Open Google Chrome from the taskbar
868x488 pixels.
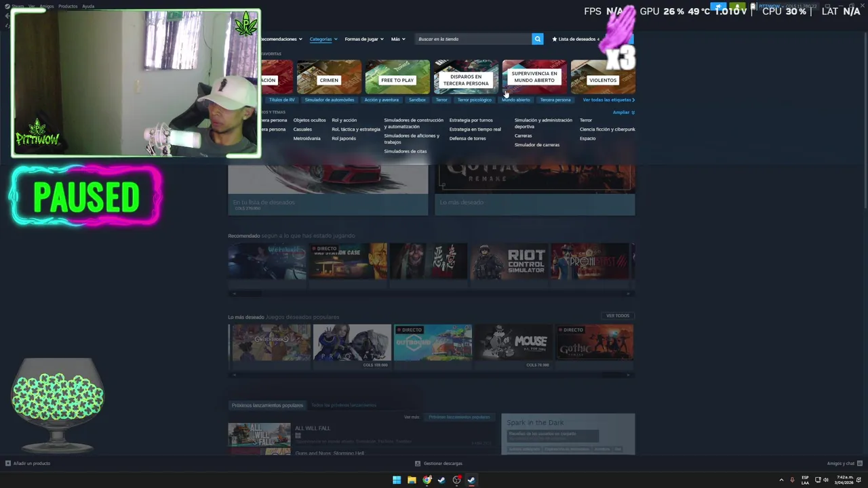[427, 480]
